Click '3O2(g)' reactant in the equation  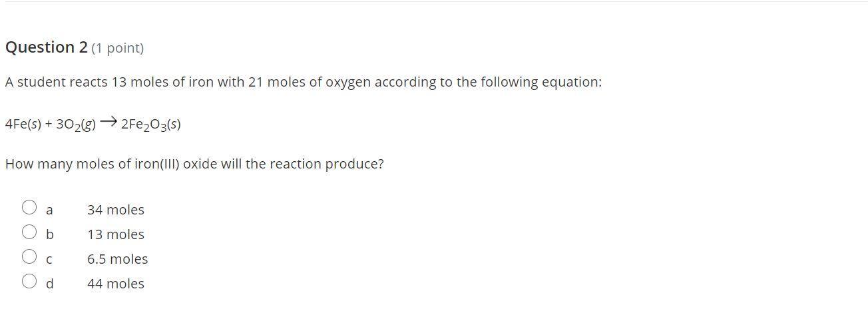(x=77, y=125)
